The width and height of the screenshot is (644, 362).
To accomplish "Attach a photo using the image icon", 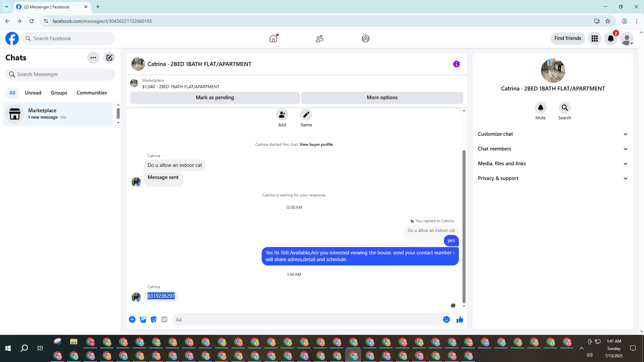I will [143, 319].
